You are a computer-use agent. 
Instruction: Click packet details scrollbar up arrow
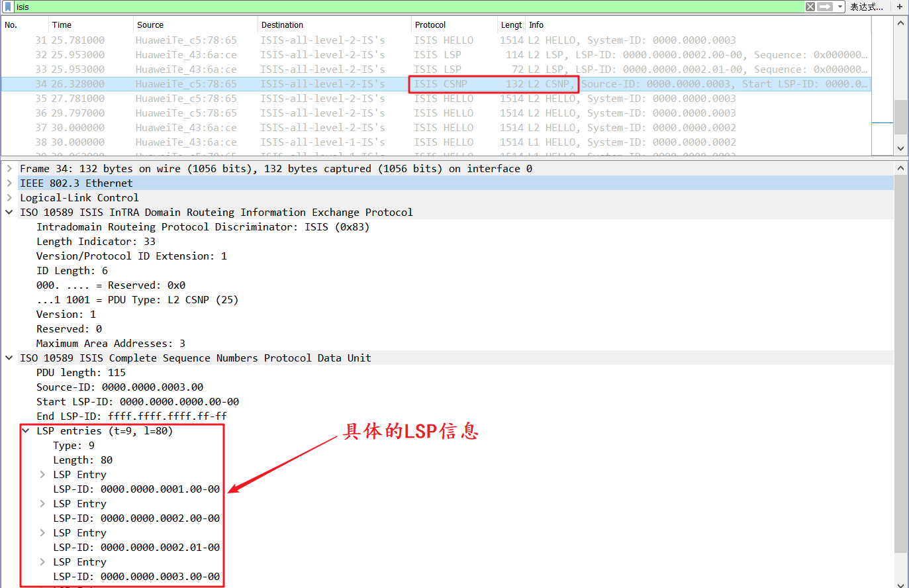900,168
